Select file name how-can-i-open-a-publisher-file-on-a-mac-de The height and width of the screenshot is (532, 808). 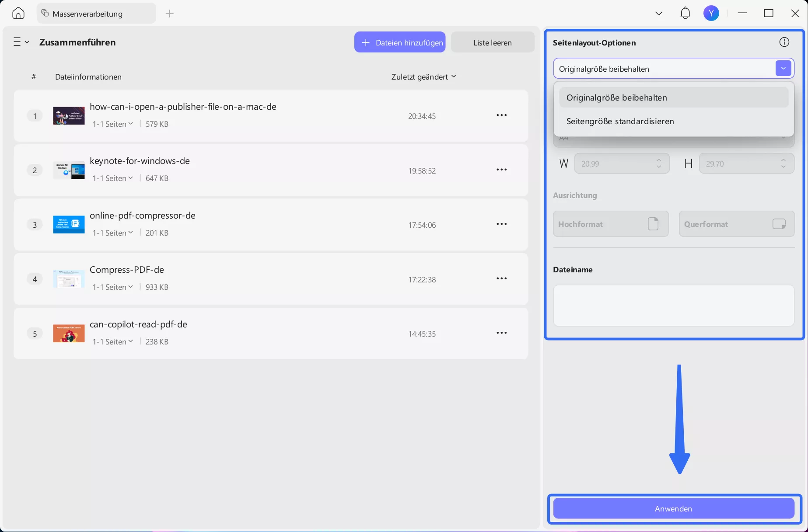click(x=183, y=107)
